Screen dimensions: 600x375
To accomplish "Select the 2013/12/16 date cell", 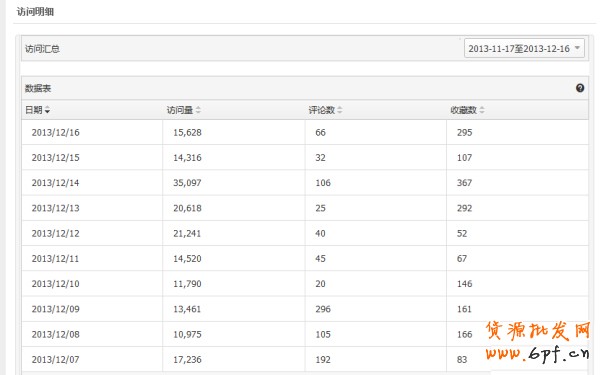I will pos(55,132).
